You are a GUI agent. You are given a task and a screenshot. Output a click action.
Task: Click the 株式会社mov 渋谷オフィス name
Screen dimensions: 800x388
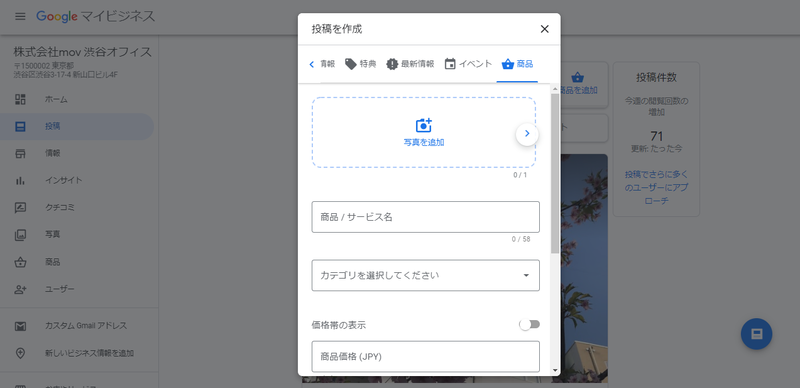(x=82, y=52)
